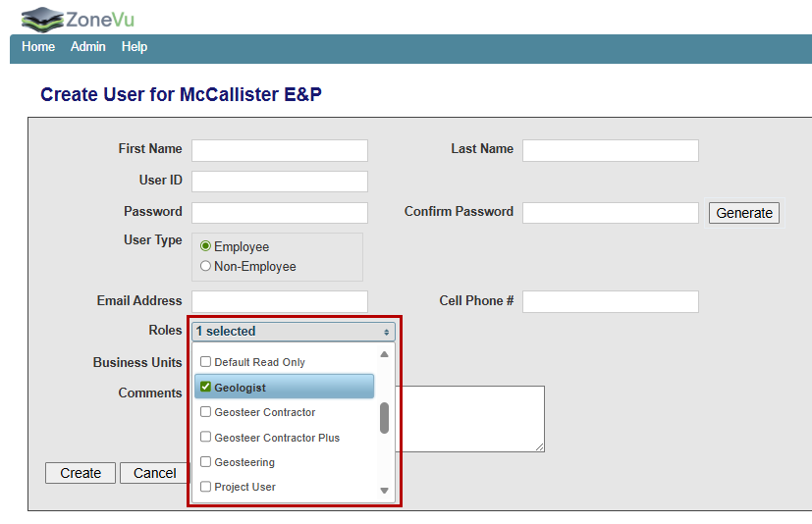Screen dimensions: 812x524
Task: Check the Geosteer Contractor Plus role
Action: [205, 437]
